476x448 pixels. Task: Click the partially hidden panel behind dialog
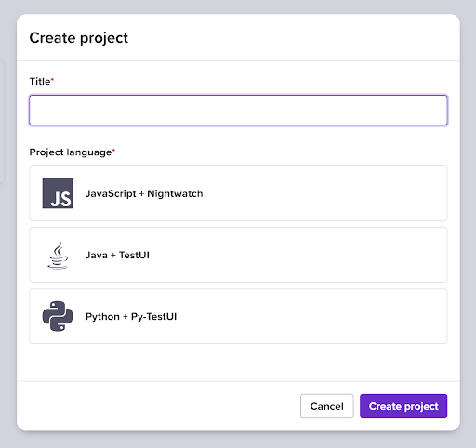[2, 122]
